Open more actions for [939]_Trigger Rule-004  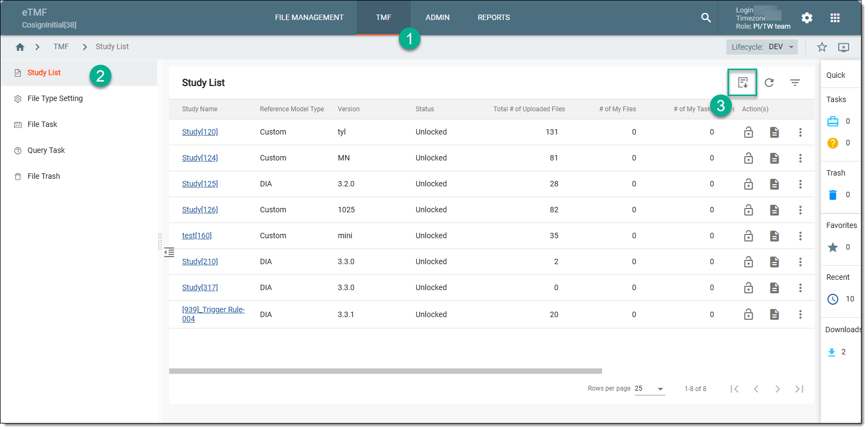pos(800,314)
